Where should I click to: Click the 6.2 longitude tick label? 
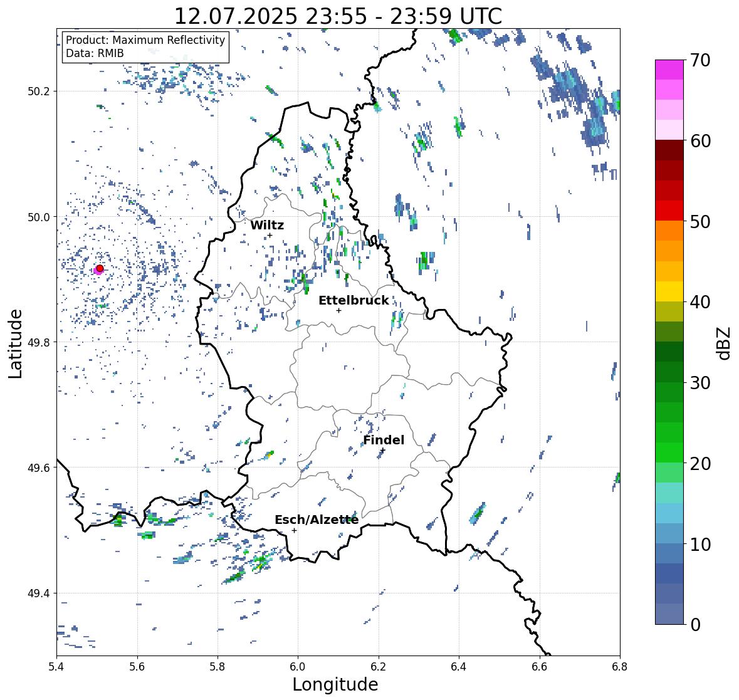tap(379, 667)
